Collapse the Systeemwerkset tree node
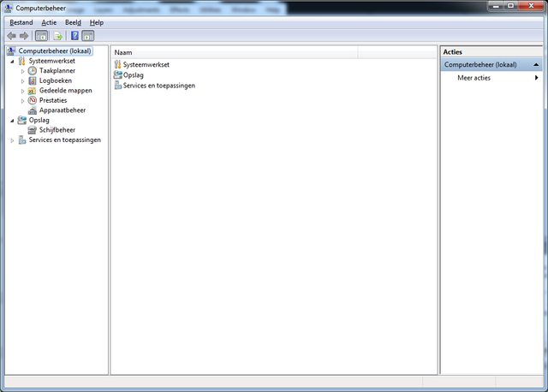This screenshot has height=392, width=548. click(12, 62)
